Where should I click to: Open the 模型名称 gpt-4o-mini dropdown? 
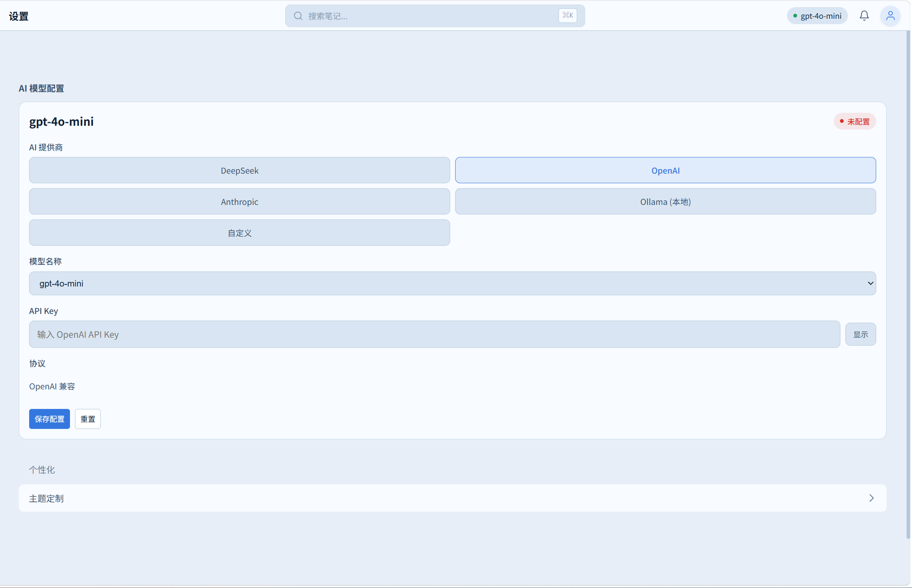tap(452, 283)
